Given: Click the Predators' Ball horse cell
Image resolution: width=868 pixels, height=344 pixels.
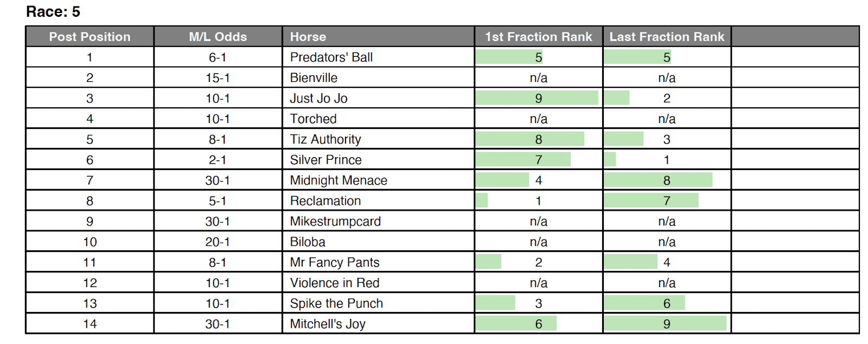Looking at the screenshot, I should pyautogui.click(x=331, y=57).
